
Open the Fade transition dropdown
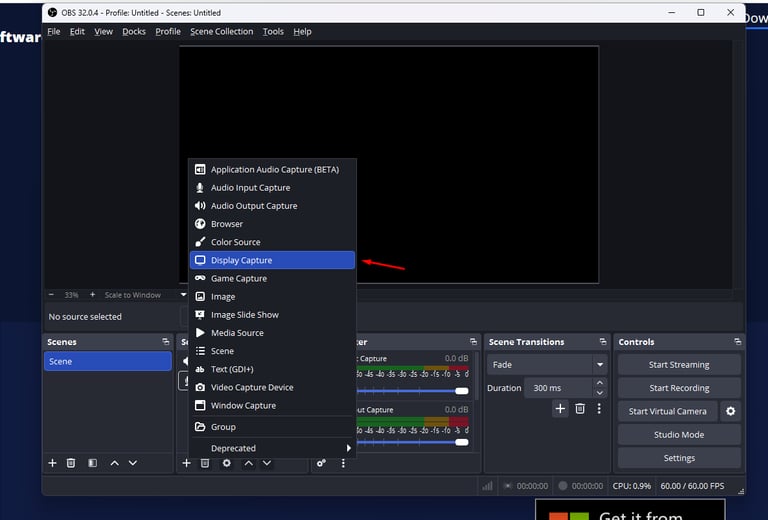(x=547, y=365)
